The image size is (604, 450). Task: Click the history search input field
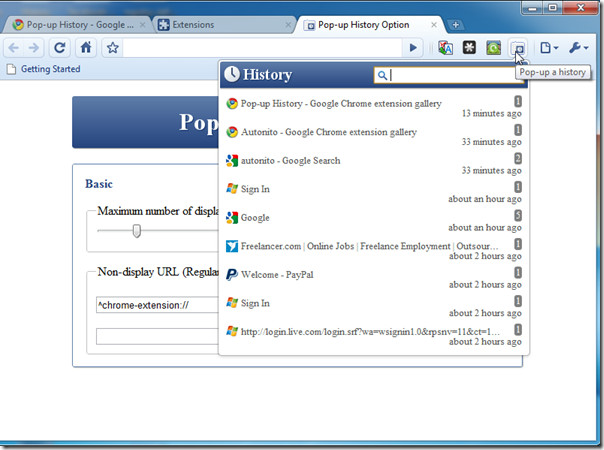pyautogui.click(x=447, y=75)
